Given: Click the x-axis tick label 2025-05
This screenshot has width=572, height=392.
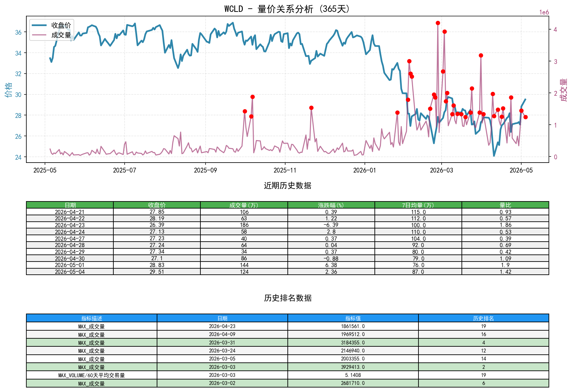Looking at the screenshot, I should [45, 170].
